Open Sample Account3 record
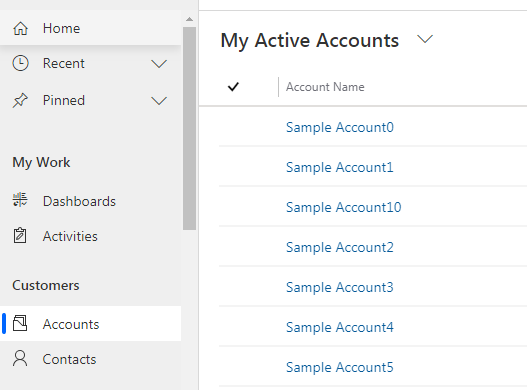Viewport: 527px width, 390px height. click(339, 287)
